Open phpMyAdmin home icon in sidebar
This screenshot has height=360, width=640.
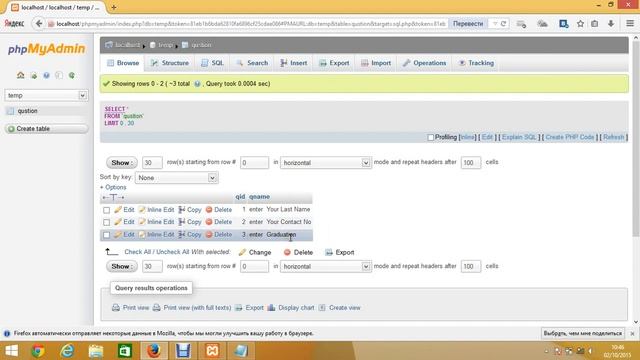click(x=20, y=75)
